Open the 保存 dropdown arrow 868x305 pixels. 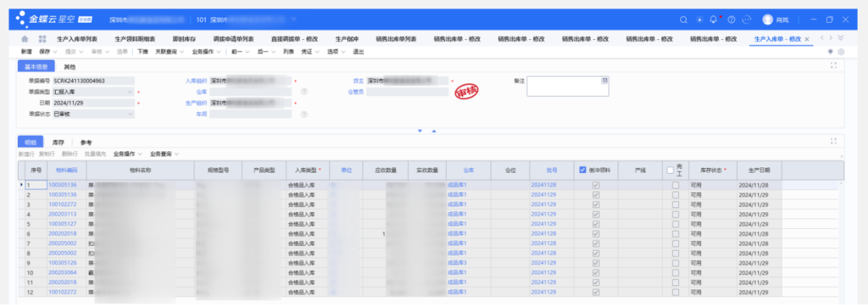click(x=56, y=52)
